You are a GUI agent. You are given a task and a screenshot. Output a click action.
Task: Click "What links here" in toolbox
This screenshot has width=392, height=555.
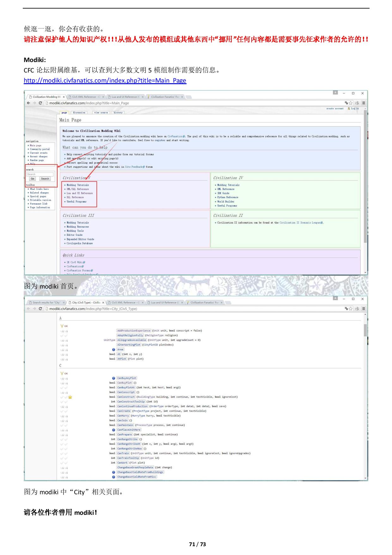tap(39, 189)
